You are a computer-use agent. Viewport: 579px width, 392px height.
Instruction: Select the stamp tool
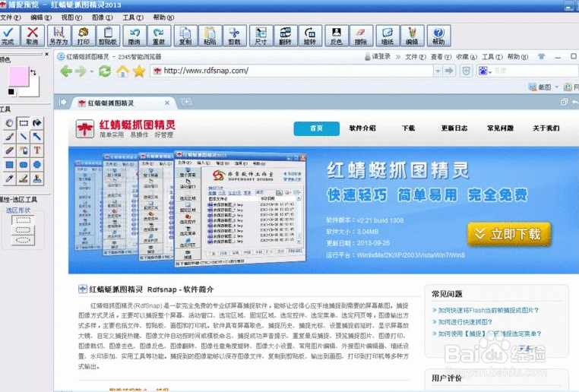[37, 179]
